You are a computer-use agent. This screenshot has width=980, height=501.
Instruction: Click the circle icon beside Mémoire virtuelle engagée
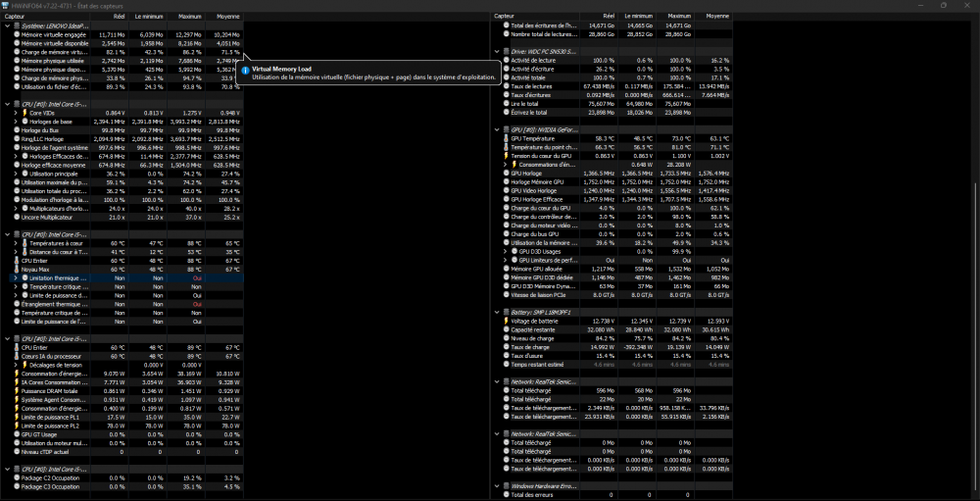click(x=17, y=35)
